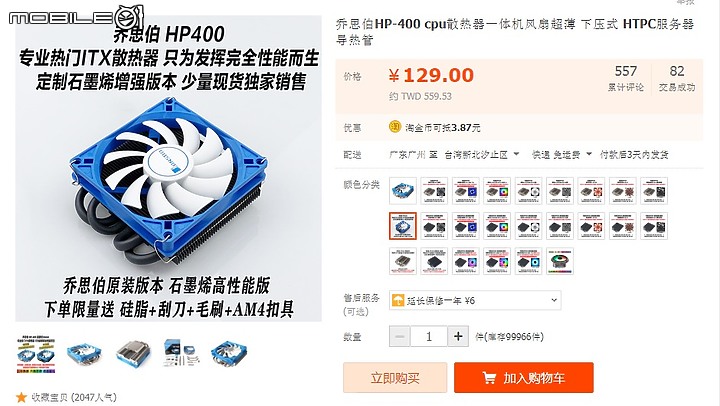The height and width of the screenshot is (406, 720).
Task: Click the quantity input field
Action: pos(429,337)
